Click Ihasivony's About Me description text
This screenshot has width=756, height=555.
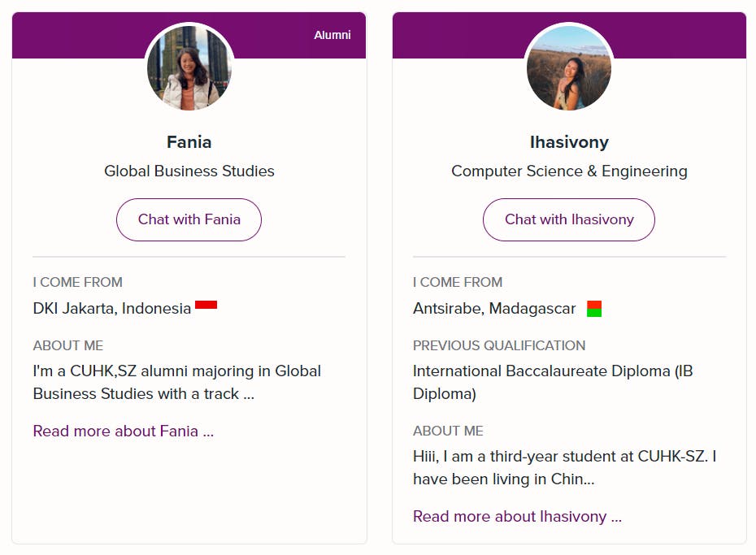pyautogui.click(x=564, y=467)
